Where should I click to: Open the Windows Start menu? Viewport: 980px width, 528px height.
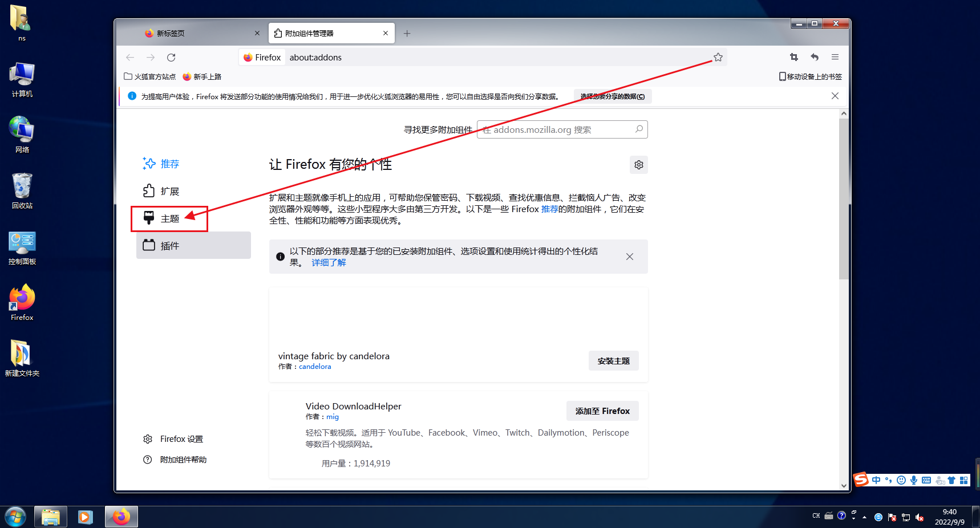coord(15,517)
